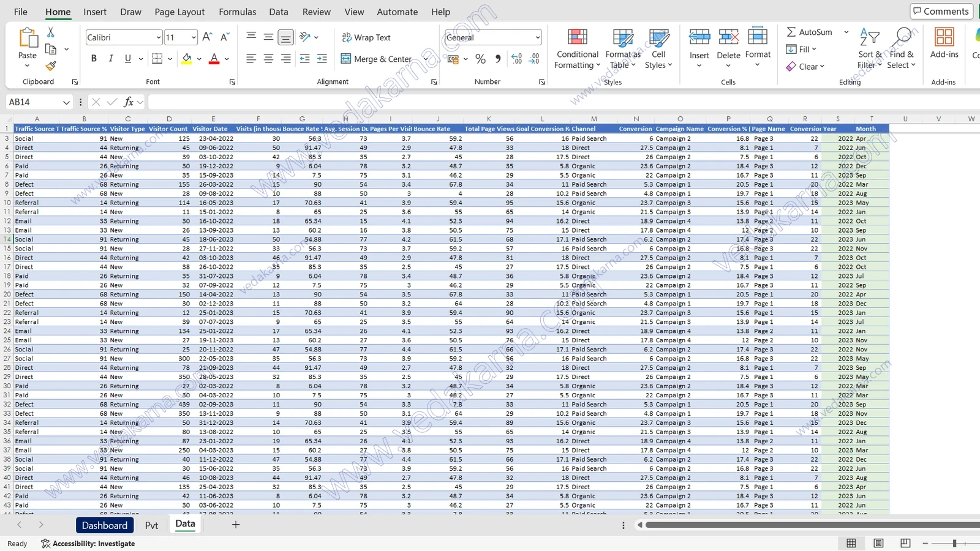Toggle Bottom Align for cells

(285, 37)
